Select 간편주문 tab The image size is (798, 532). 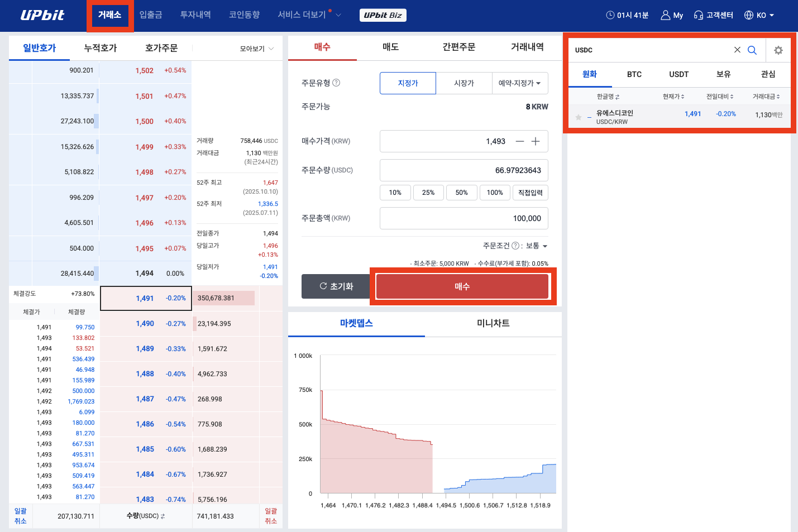click(459, 47)
